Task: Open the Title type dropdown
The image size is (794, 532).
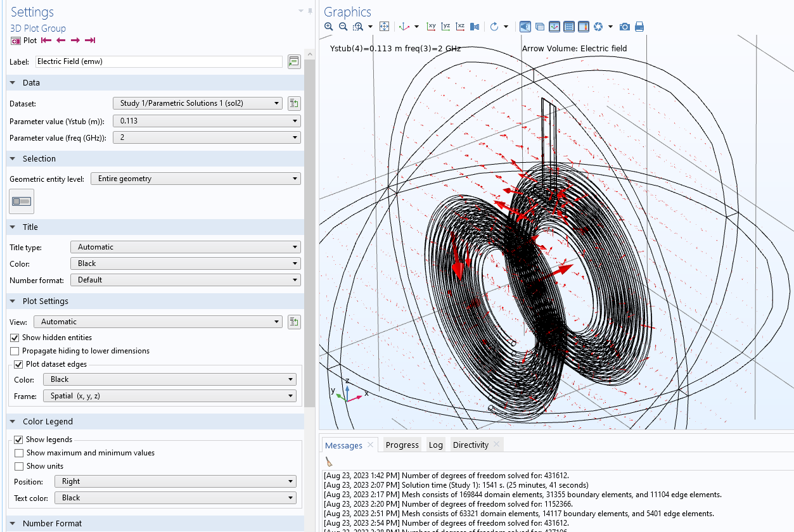Action: coord(185,247)
